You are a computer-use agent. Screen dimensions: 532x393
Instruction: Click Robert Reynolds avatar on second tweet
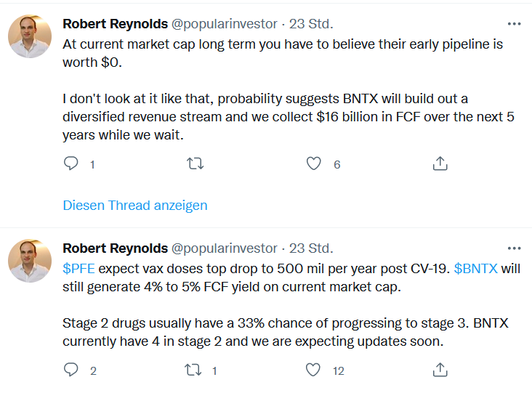pyautogui.click(x=30, y=261)
